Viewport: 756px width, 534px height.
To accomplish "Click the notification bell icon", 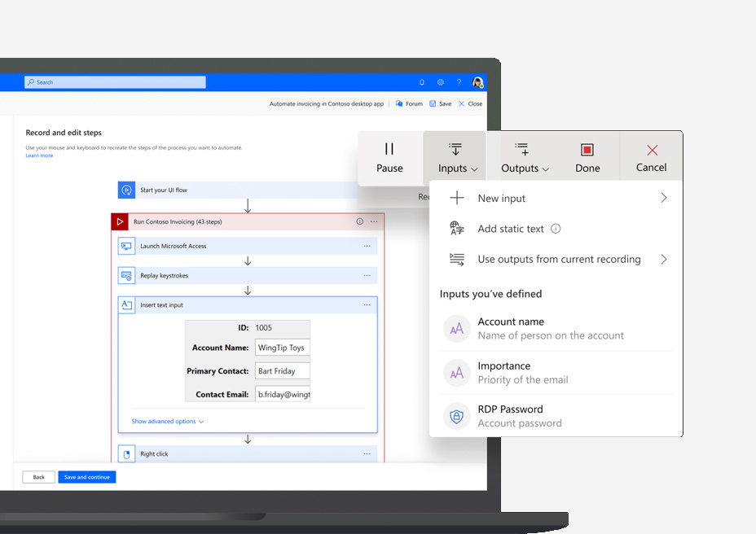I will click(x=422, y=82).
